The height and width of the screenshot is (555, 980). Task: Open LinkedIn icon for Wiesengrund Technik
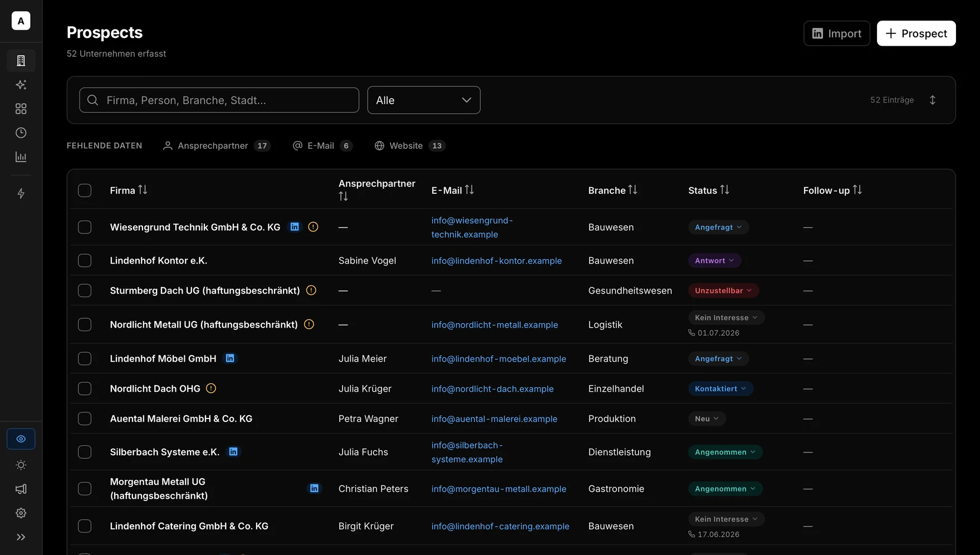click(295, 227)
